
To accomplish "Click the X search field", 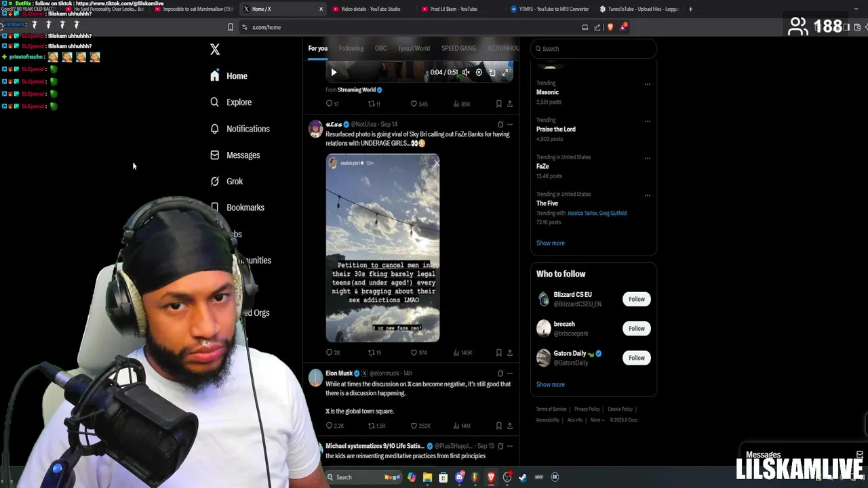I will click(x=593, y=49).
